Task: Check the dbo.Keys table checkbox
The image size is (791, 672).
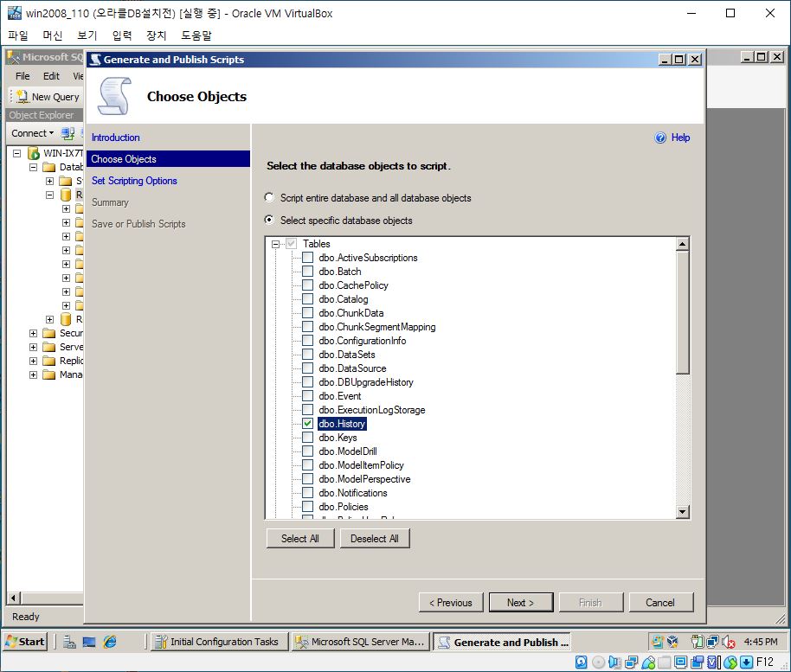Action: pos(307,437)
